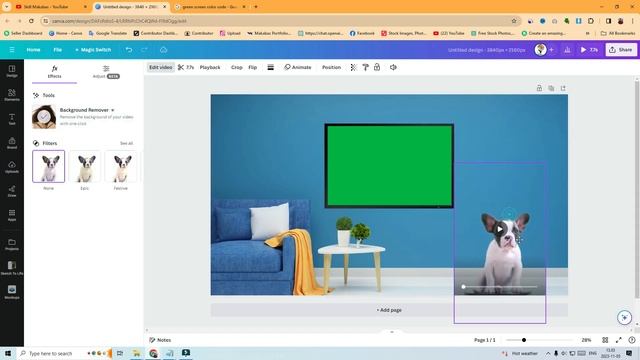Crop the selected video
This screenshot has width=640, height=360.
[x=237, y=67]
